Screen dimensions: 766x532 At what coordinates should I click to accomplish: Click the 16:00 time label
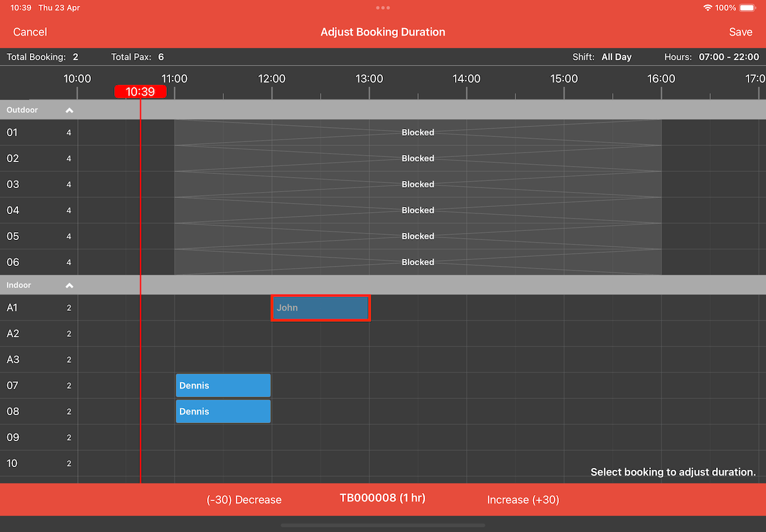pos(661,79)
